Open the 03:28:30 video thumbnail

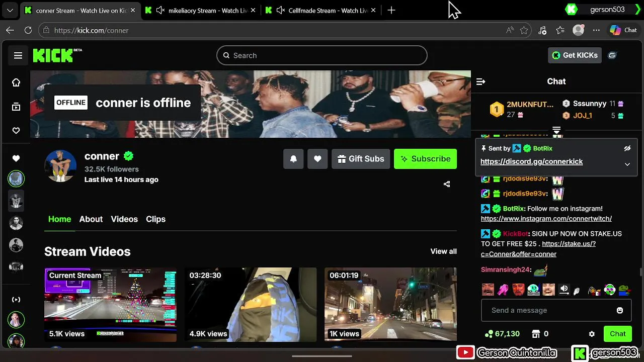(251, 304)
